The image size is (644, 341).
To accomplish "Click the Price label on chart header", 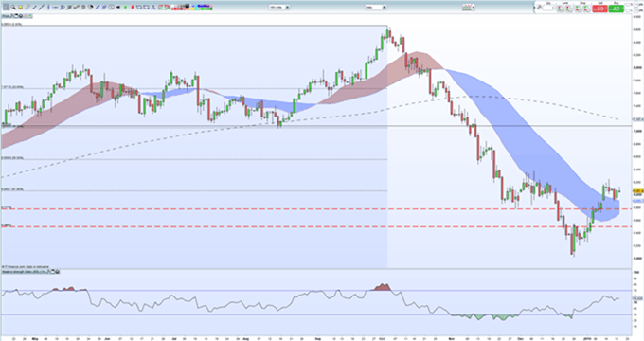I will [x=6, y=16].
